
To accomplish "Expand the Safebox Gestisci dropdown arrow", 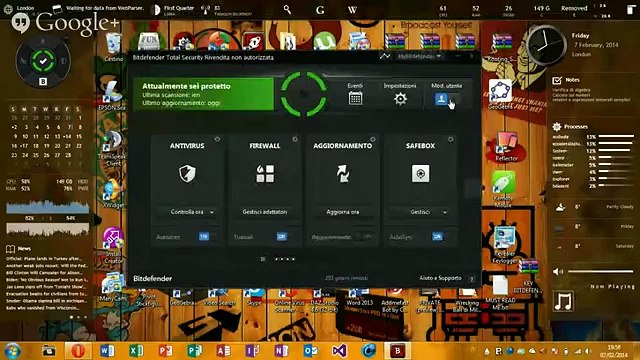I will tap(445, 212).
